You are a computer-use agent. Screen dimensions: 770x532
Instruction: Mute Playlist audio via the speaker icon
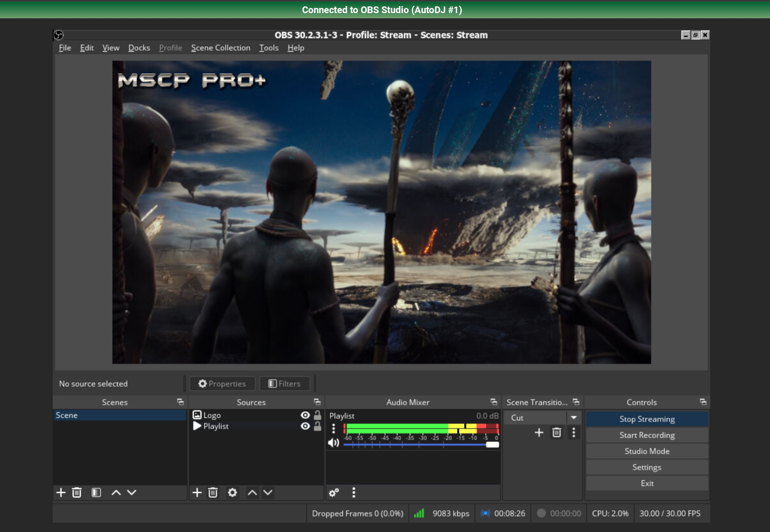pos(334,443)
